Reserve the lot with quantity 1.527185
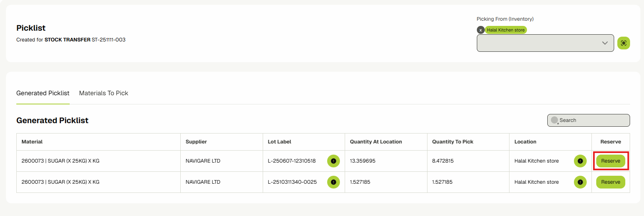Screen dimensions: 644x216 pos(610,182)
